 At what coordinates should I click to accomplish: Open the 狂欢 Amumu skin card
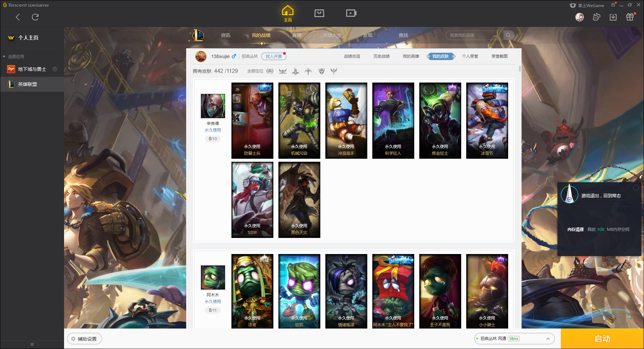(x=299, y=291)
